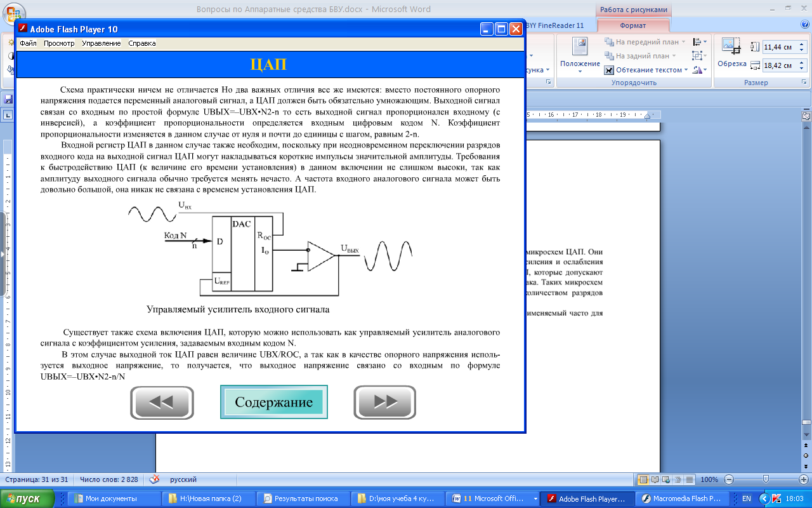Click the spell check status icon
The width and height of the screenshot is (812, 508).
pos(154,479)
